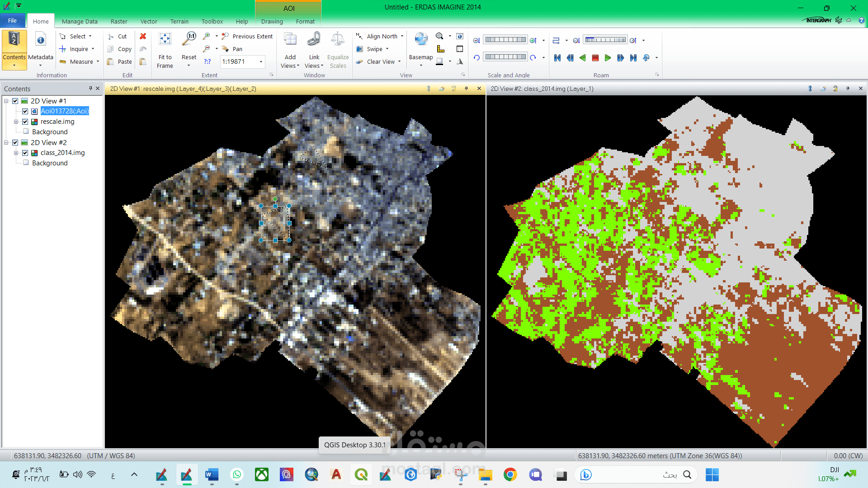Click the Link Views icon
The image size is (868, 488).
314,39
